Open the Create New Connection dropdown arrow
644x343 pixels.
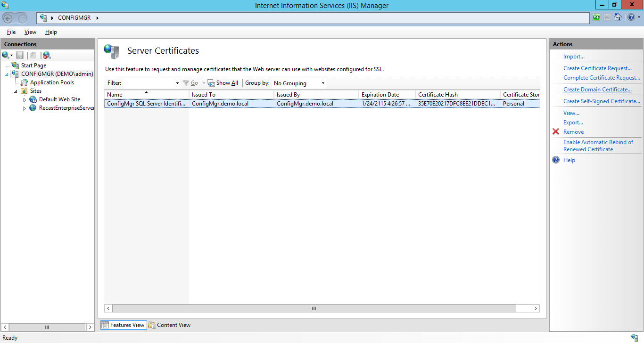[x=12, y=56]
